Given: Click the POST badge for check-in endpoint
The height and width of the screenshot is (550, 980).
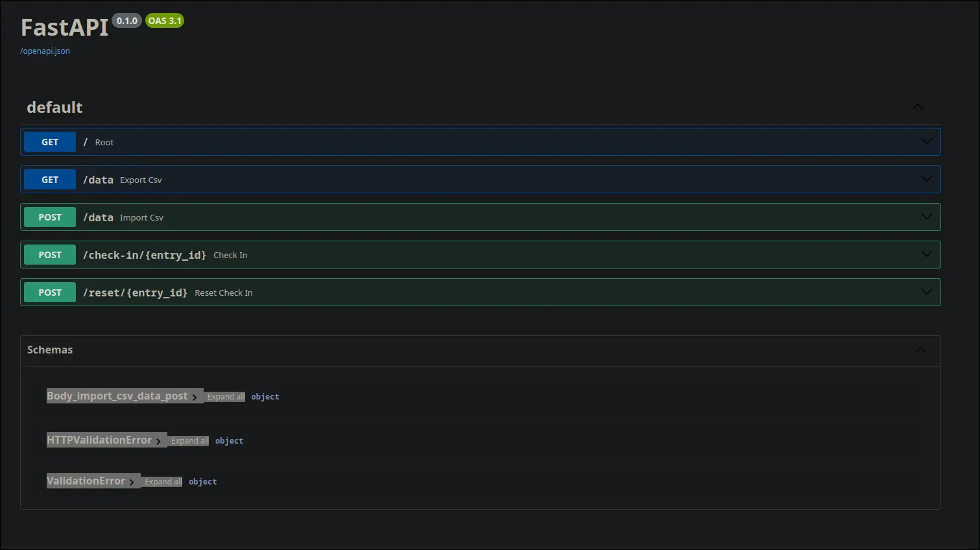Looking at the screenshot, I should (50, 255).
